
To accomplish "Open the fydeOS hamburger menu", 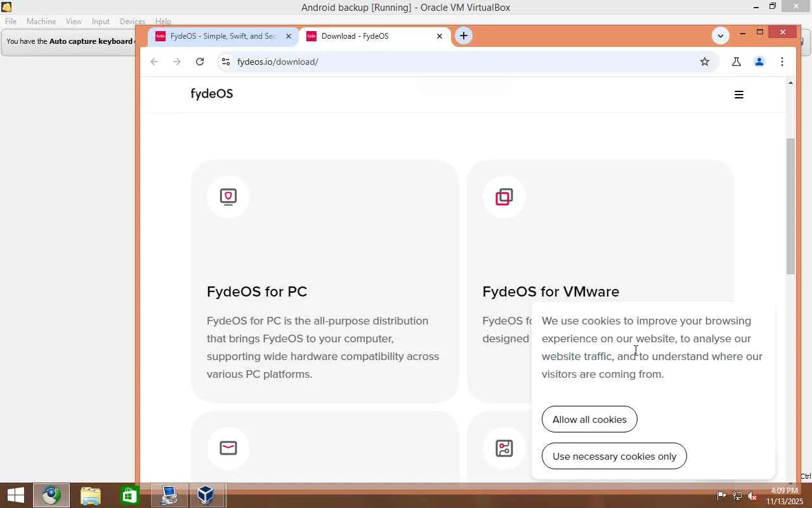I will (738, 95).
